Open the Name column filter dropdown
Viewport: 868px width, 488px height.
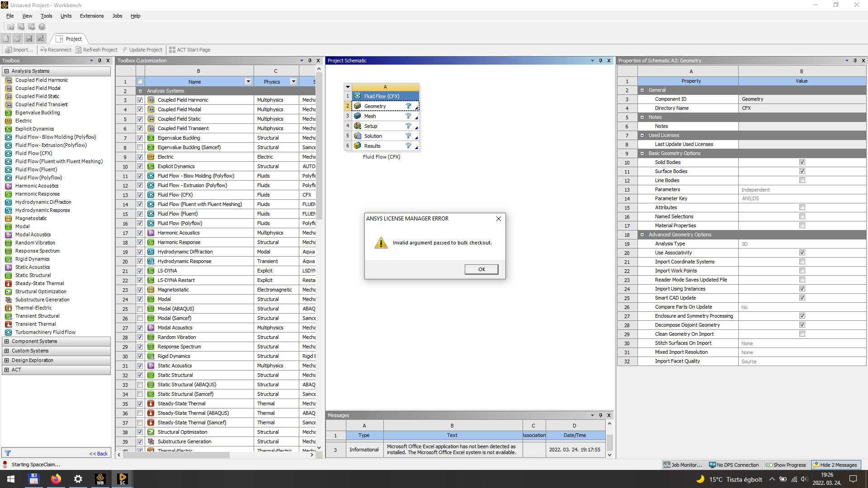click(x=248, y=81)
